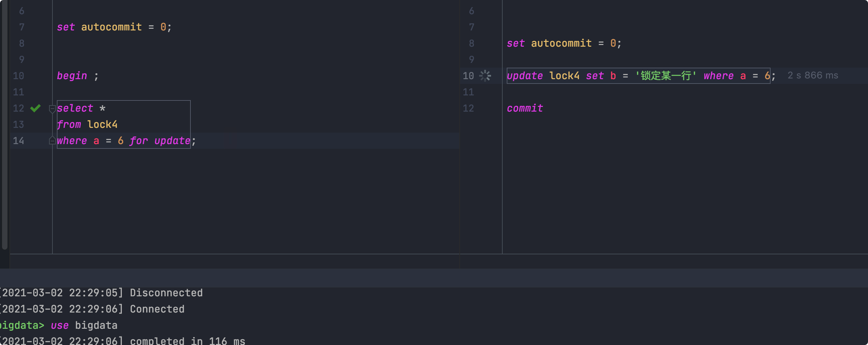The width and height of the screenshot is (868, 345).
Task: Click the 'where a = 6 for update' line
Action: point(126,141)
